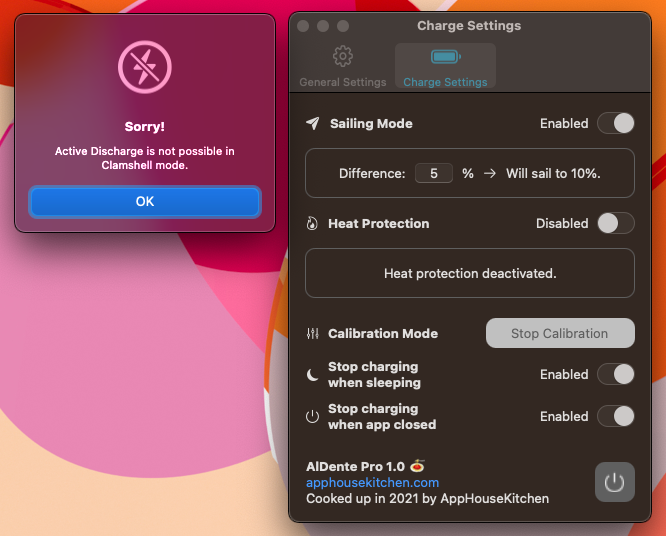Click the battery icon in Charge Settings tab
The image size is (666, 536).
446,56
